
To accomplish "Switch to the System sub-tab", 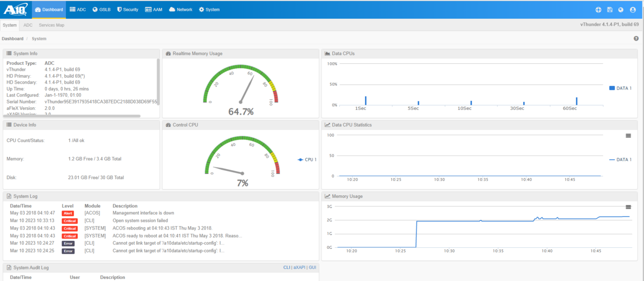I will (10, 25).
